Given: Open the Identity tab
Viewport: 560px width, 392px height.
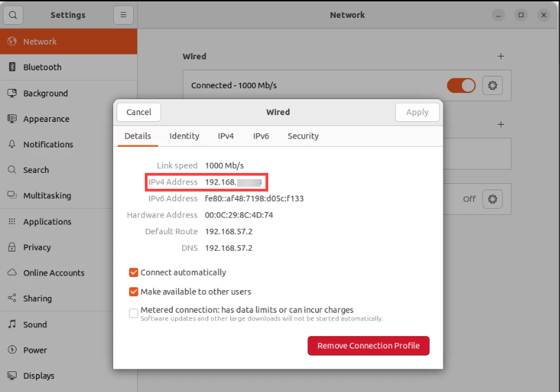Looking at the screenshot, I should pyautogui.click(x=184, y=136).
